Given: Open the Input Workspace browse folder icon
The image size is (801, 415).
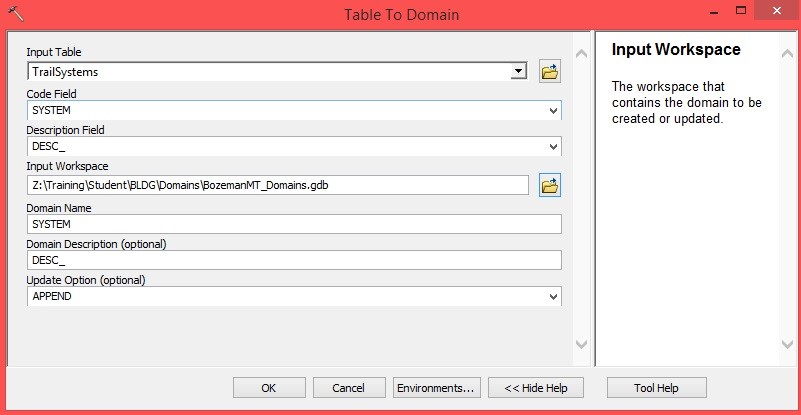Looking at the screenshot, I should point(549,185).
